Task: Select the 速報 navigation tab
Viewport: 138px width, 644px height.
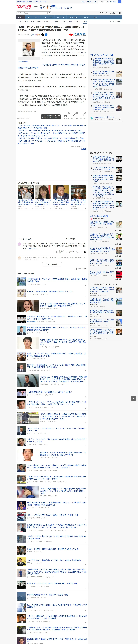Action: 28,17
